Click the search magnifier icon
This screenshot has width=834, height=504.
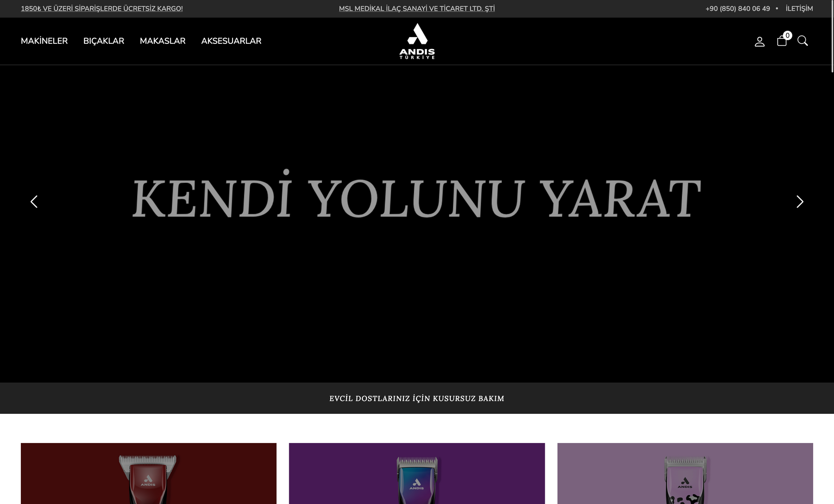pyautogui.click(x=803, y=41)
